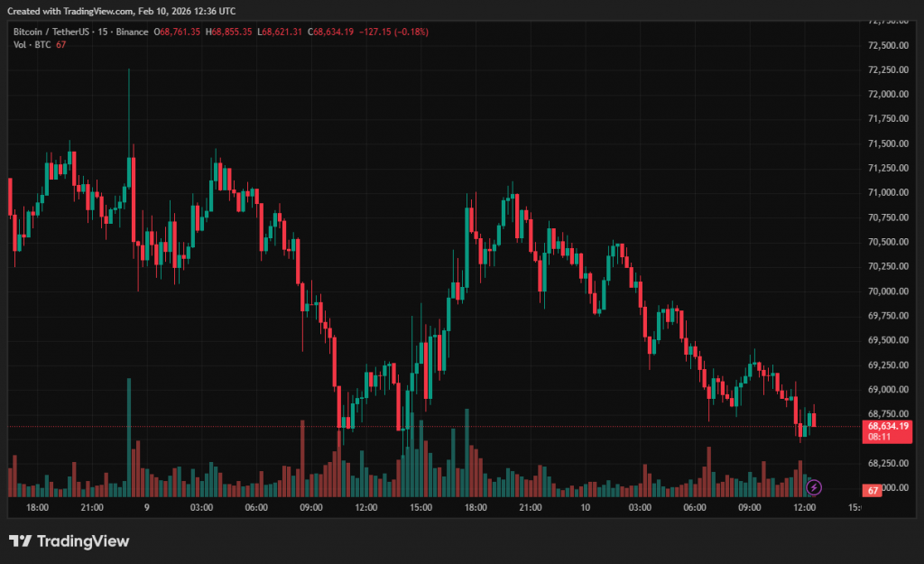The image size is (924, 564).
Task: Click the red volume label 67 on price axis
Action: (873, 491)
